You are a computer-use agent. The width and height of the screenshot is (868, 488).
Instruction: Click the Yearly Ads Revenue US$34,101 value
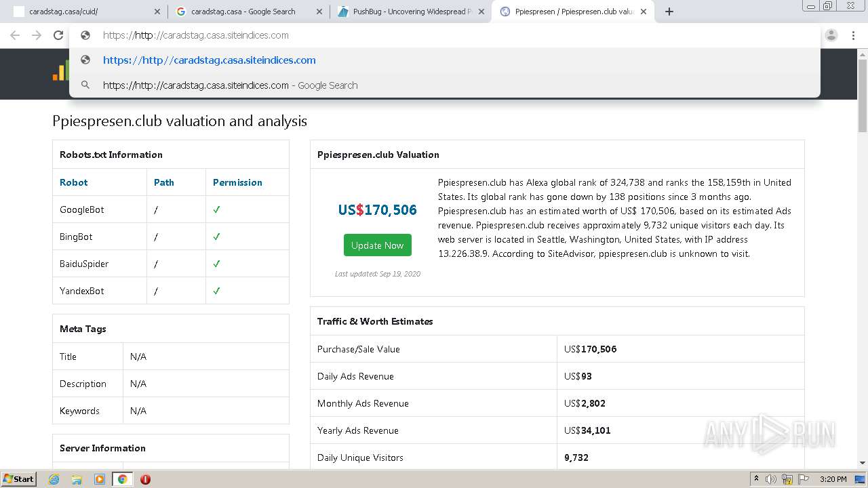(587, 430)
